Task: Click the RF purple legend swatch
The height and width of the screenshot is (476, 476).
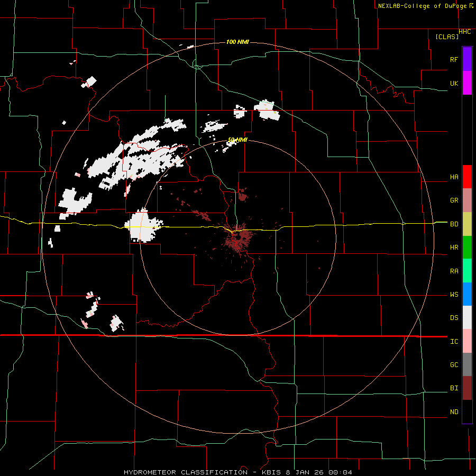Action: 467,59
